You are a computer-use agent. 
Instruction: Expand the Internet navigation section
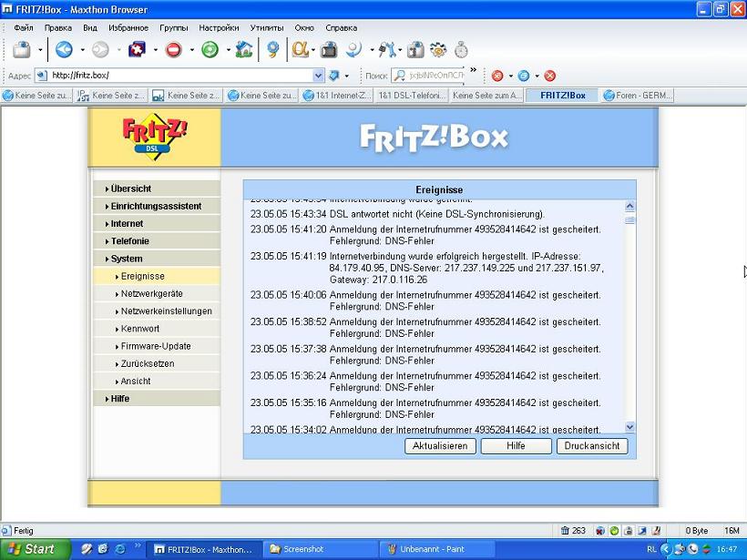pos(157,223)
